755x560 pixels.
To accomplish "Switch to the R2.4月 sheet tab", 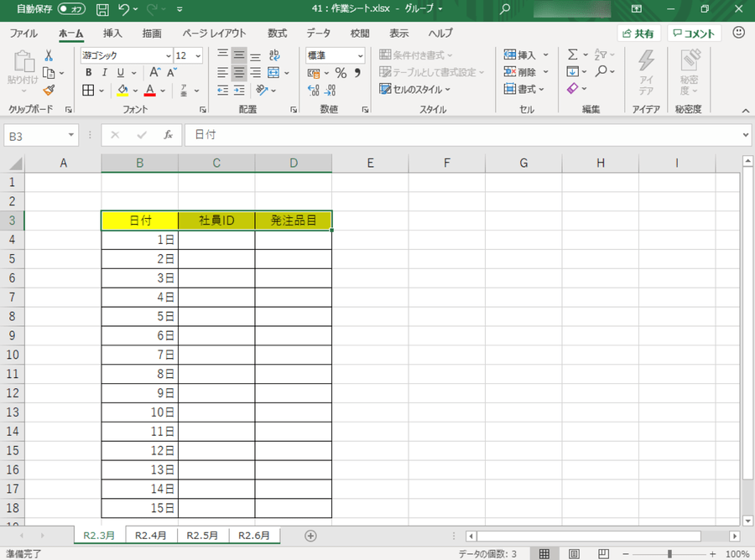I will click(x=151, y=535).
